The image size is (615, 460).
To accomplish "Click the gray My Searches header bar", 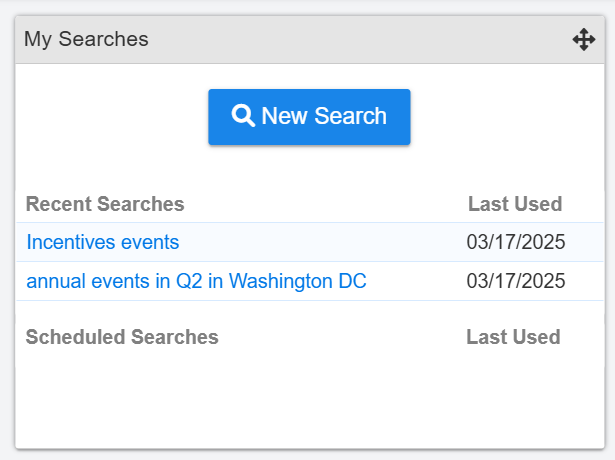I will 310,40.
